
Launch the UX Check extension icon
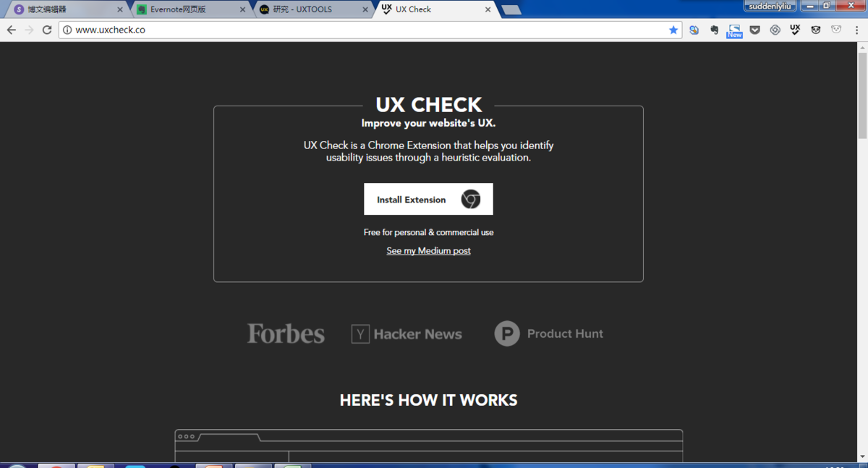pyautogui.click(x=795, y=30)
